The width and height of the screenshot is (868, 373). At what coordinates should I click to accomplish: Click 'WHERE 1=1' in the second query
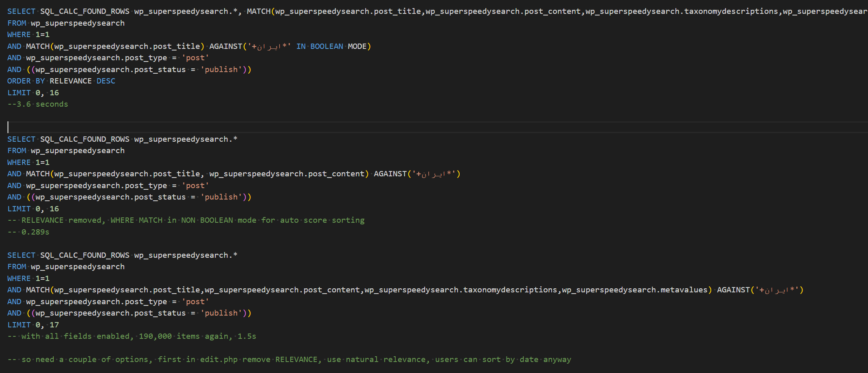(28, 162)
